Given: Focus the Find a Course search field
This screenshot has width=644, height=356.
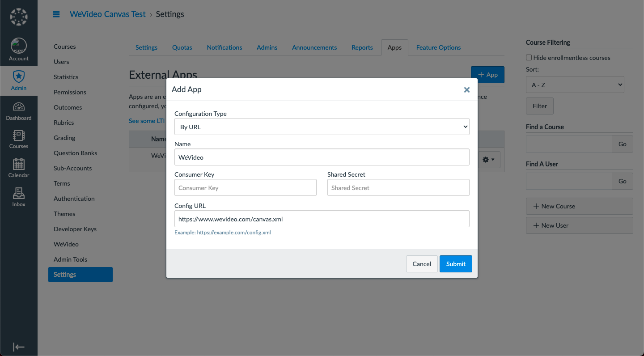Looking at the screenshot, I should coord(569,144).
